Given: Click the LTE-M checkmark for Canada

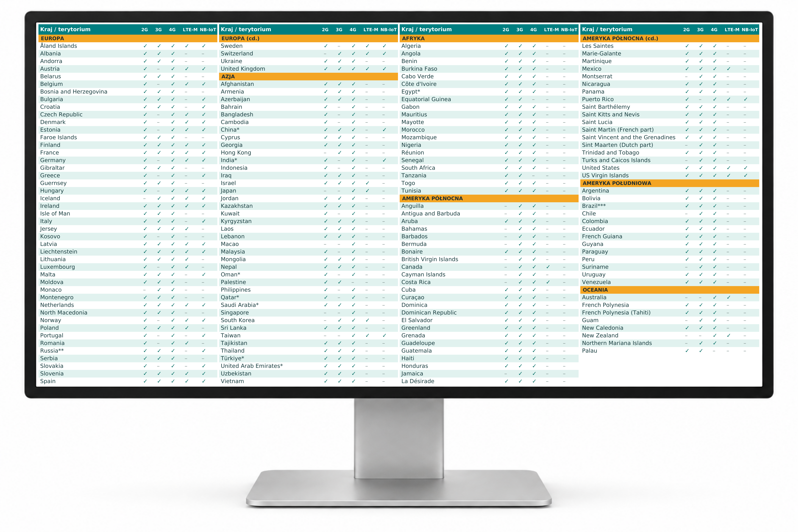Looking at the screenshot, I should [548, 267].
